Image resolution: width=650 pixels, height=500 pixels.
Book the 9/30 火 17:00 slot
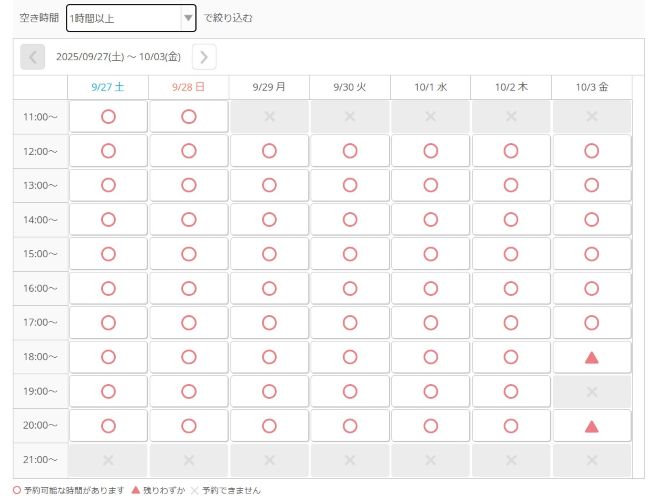click(x=350, y=323)
